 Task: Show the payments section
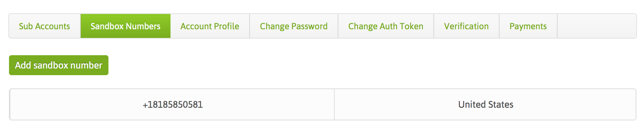pos(528,26)
